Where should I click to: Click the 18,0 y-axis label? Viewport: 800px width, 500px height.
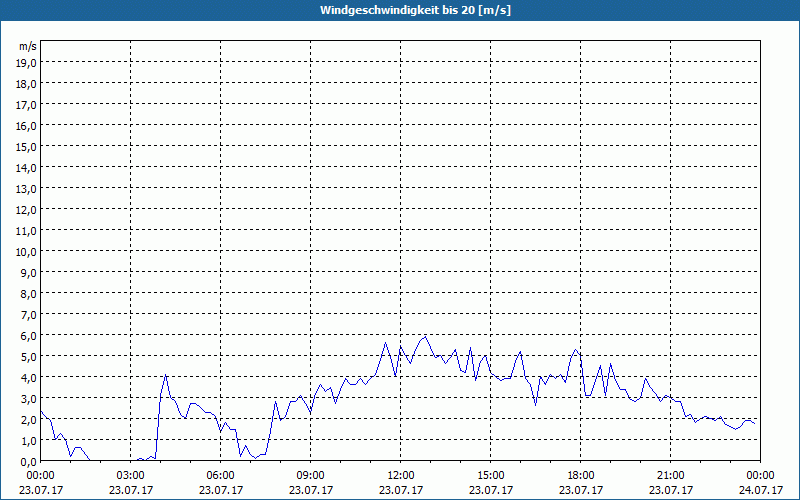pos(28,84)
